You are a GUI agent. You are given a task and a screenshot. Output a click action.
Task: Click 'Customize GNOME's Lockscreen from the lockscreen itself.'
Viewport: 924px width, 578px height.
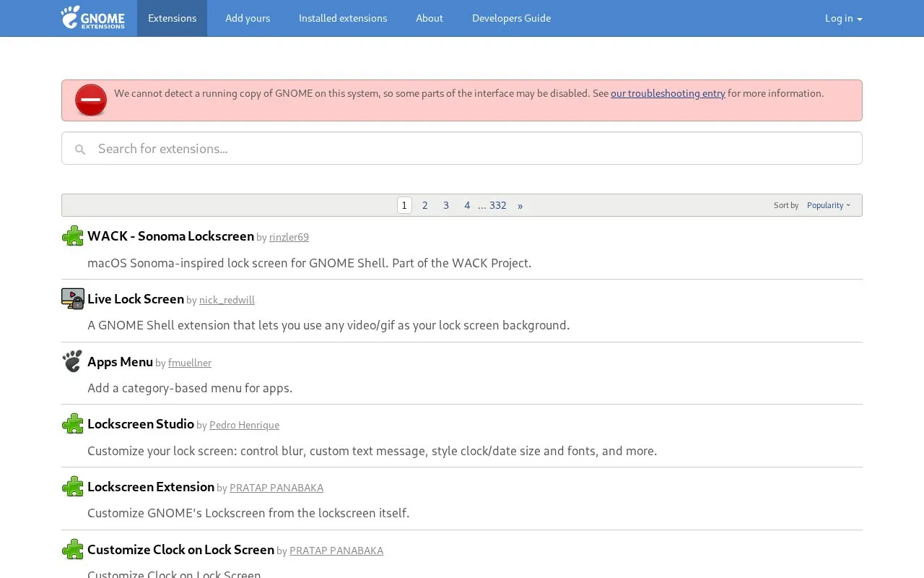[x=248, y=513]
